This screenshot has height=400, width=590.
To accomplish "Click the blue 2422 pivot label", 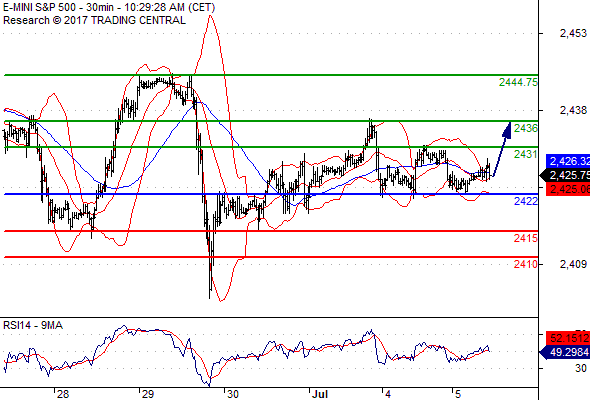I will click(x=526, y=201).
